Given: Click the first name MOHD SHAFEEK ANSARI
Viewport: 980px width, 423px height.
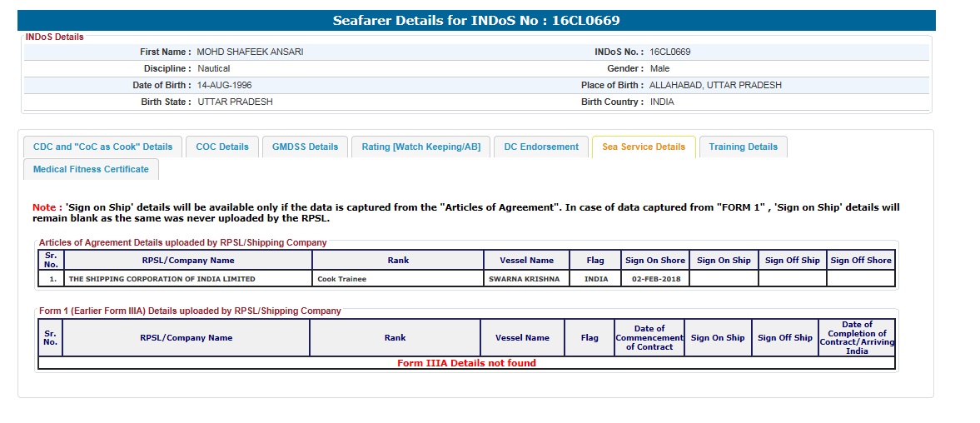Looking at the screenshot, I should (x=250, y=52).
